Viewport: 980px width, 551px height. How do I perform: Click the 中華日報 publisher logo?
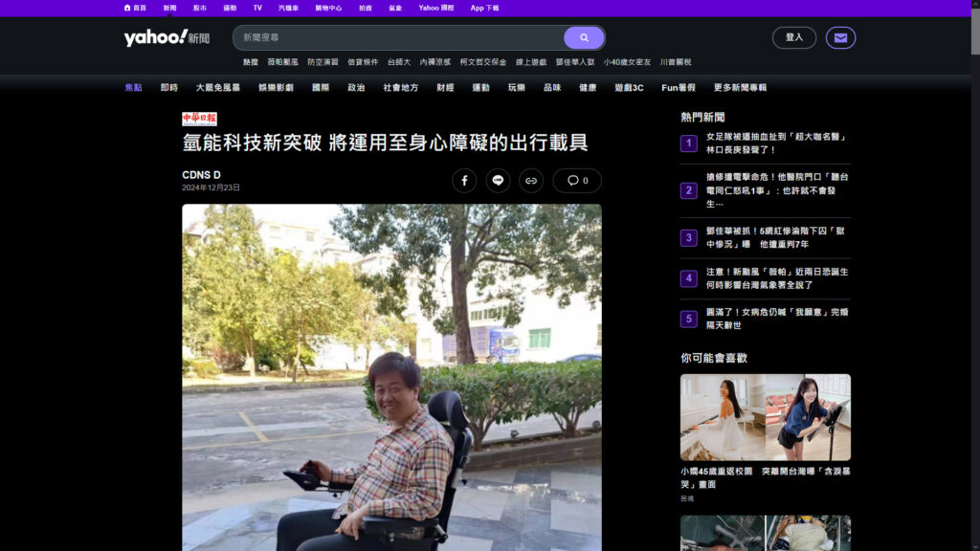pos(199,119)
